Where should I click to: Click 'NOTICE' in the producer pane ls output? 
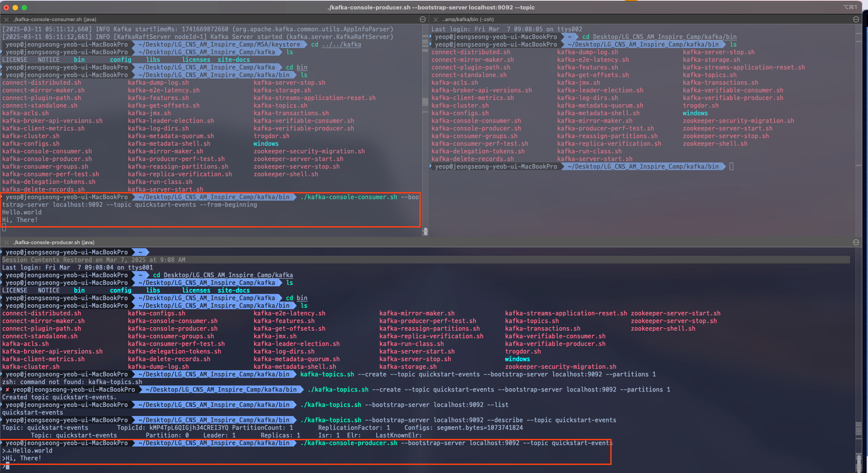pyautogui.click(x=49, y=290)
